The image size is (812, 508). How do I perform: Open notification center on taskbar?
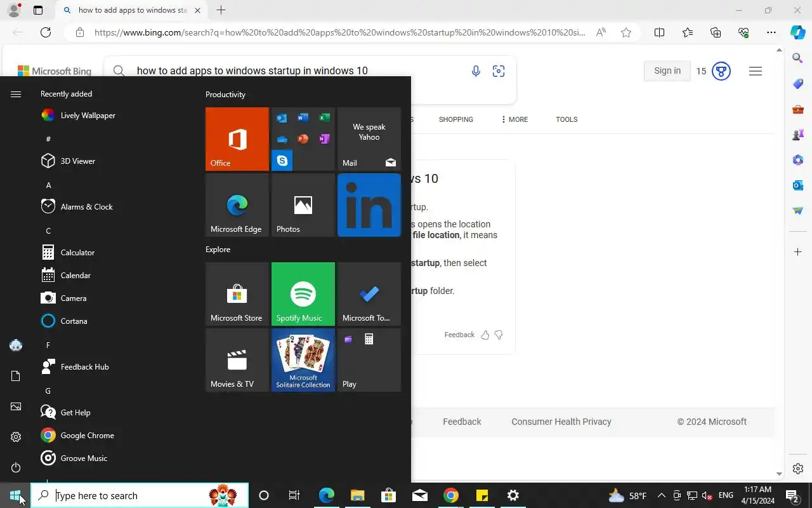792,495
